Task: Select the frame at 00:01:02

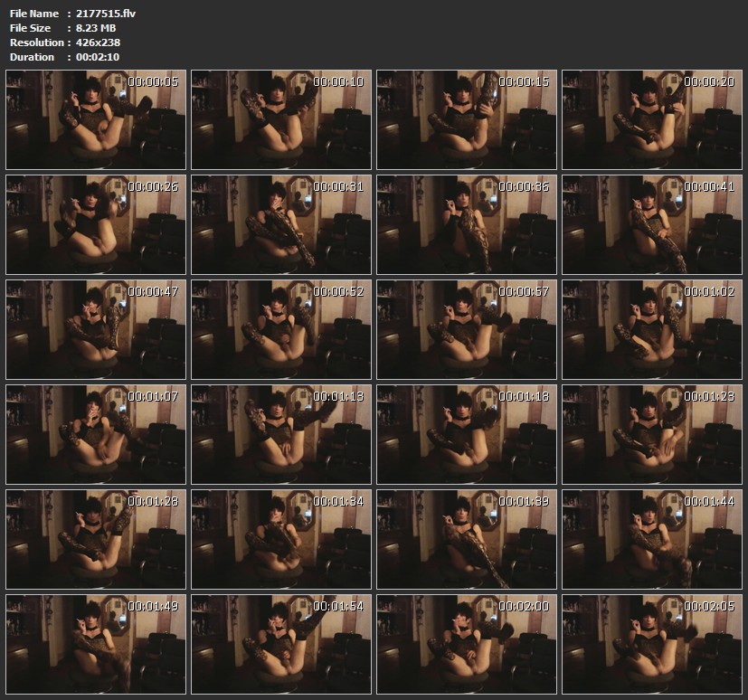Action: pyautogui.click(x=651, y=330)
